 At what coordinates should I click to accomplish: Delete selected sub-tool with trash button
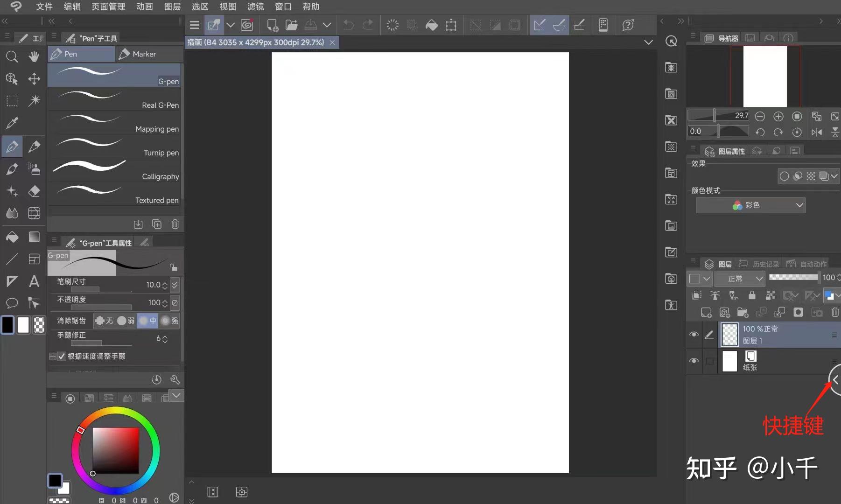click(x=175, y=224)
